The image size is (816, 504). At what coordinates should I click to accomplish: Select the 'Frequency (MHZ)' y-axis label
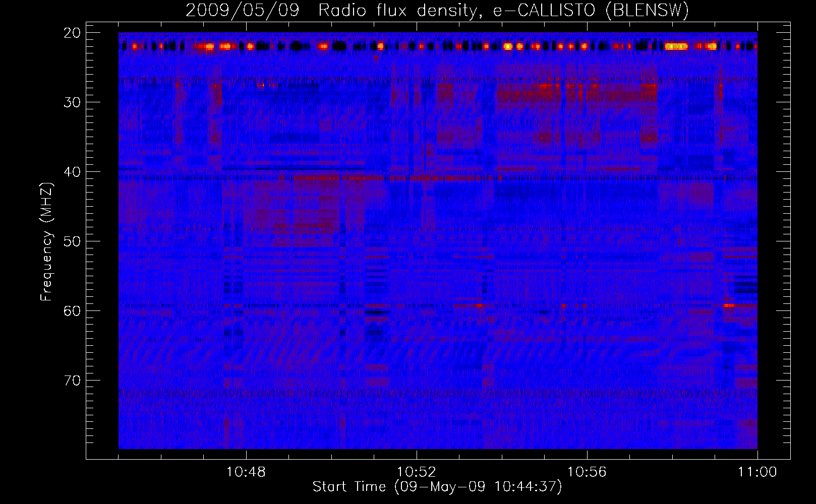pyautogui.click(x=46, y=242)
